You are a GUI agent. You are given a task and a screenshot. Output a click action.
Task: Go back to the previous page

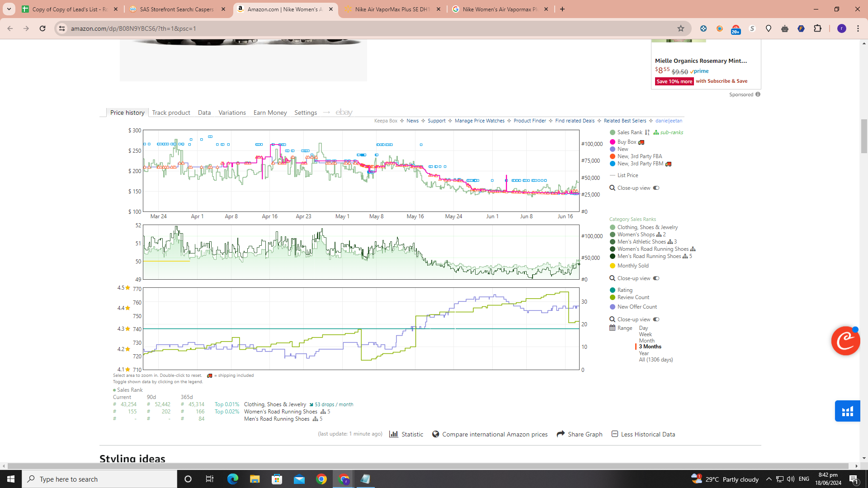tap(10, 28)
